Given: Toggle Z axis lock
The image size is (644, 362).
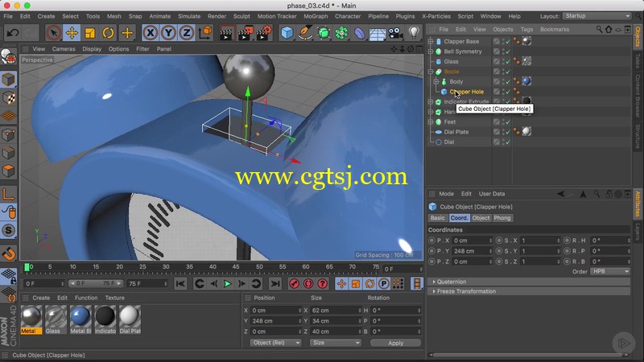Looking at the screenshot, I should [x=187, y=32].
